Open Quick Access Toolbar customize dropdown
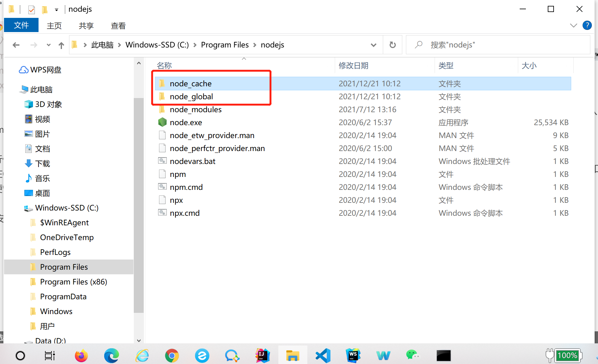Image resolution: width=598 pixels, height=364 pixels. [x=56, y=10]
